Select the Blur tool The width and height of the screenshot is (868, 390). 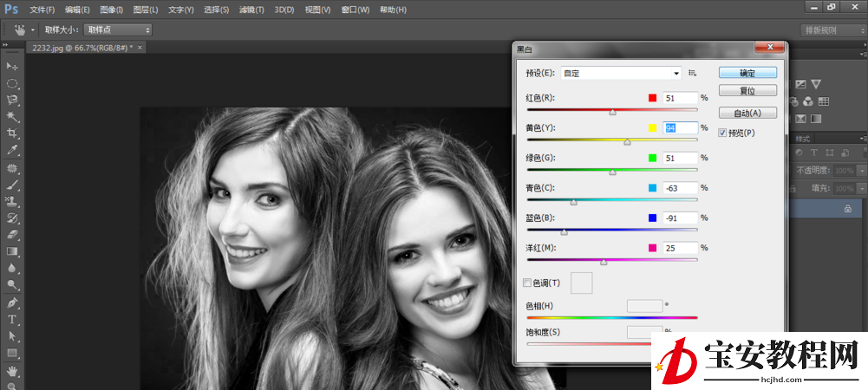[x=12, y=269]
